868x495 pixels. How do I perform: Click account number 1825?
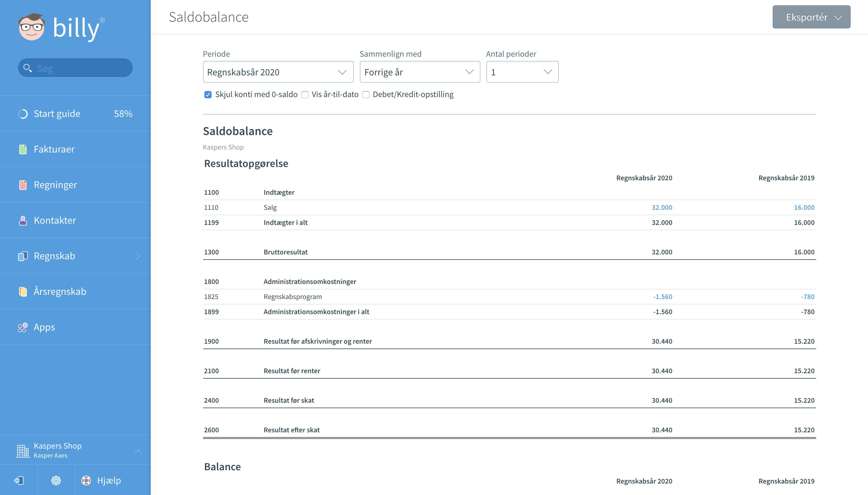(x=211, y=297)
